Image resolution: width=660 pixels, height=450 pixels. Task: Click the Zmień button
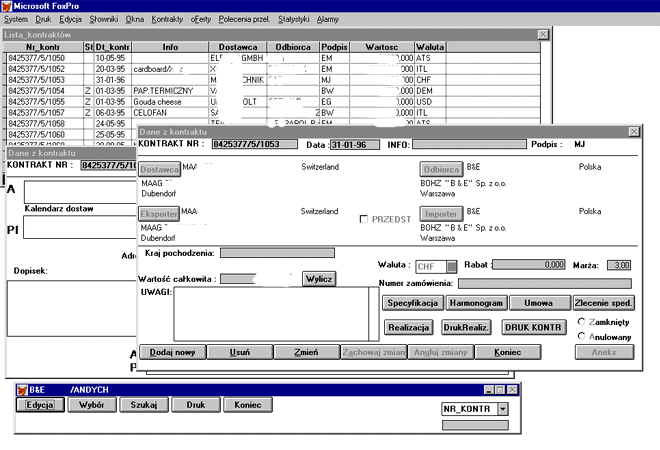[x=306, y=352]
